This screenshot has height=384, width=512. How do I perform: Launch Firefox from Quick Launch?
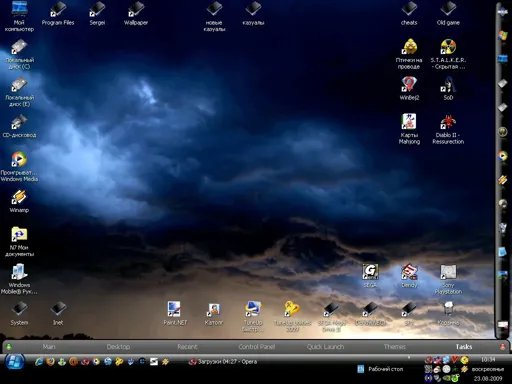(x=51, y=362)
